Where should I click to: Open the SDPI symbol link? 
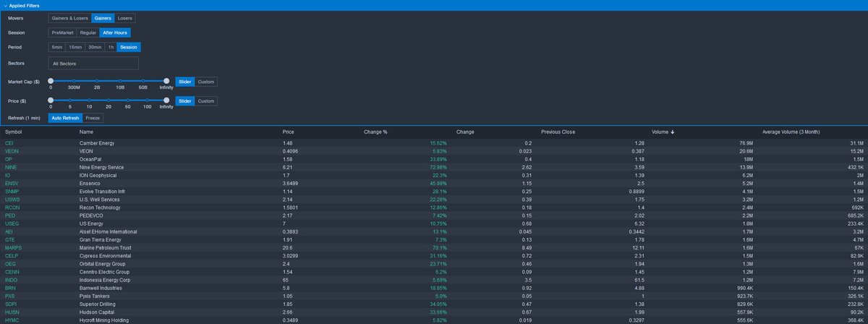pos(11,304)
